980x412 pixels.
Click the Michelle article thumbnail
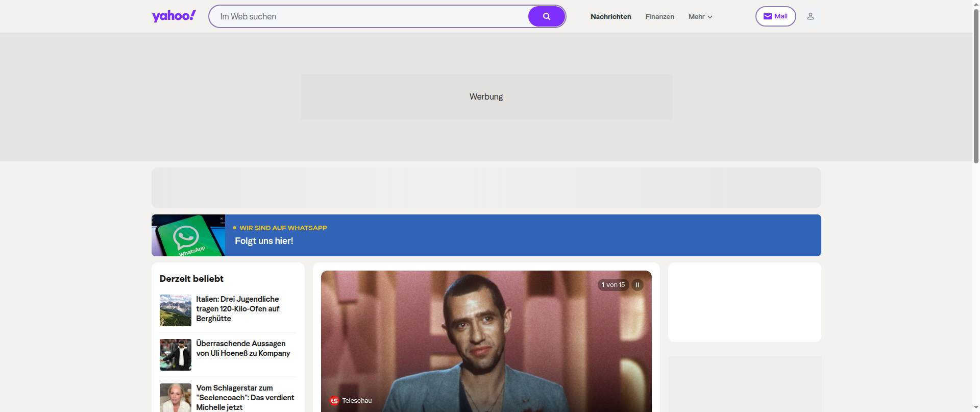point(176,398)
